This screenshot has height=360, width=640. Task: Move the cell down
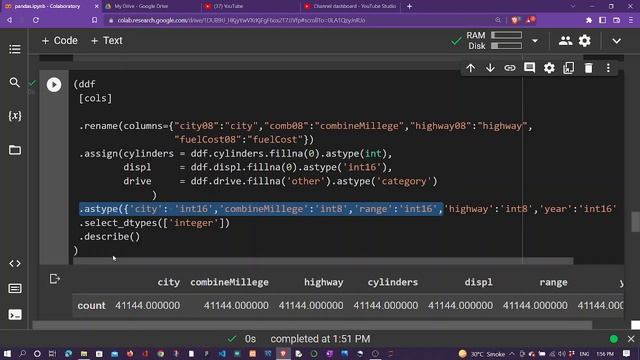490,68
